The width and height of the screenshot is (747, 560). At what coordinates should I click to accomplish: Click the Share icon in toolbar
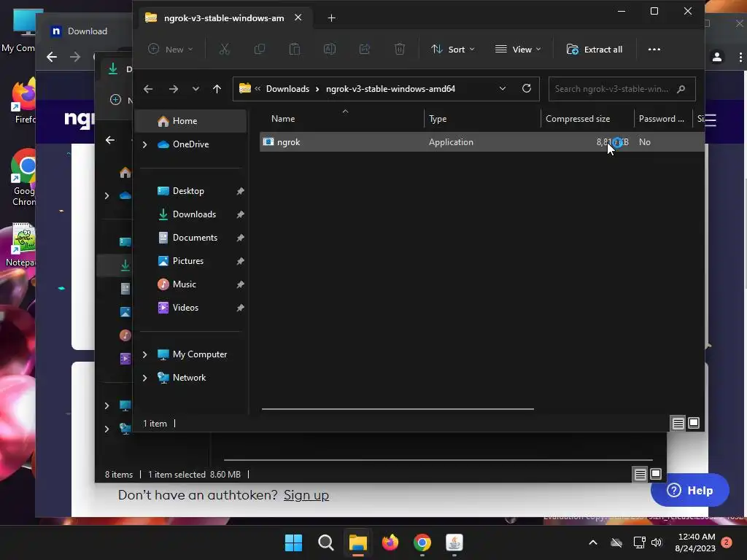pyautogui.click(x=365, y=49)
